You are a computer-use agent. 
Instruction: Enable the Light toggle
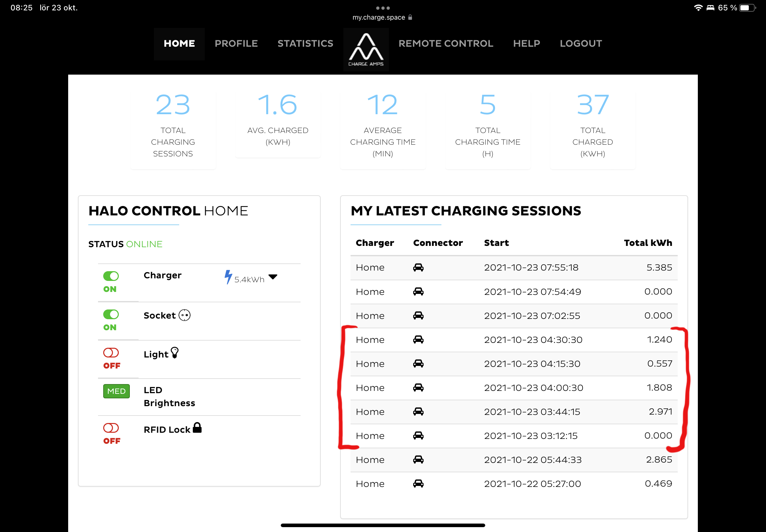coord(111,353)
